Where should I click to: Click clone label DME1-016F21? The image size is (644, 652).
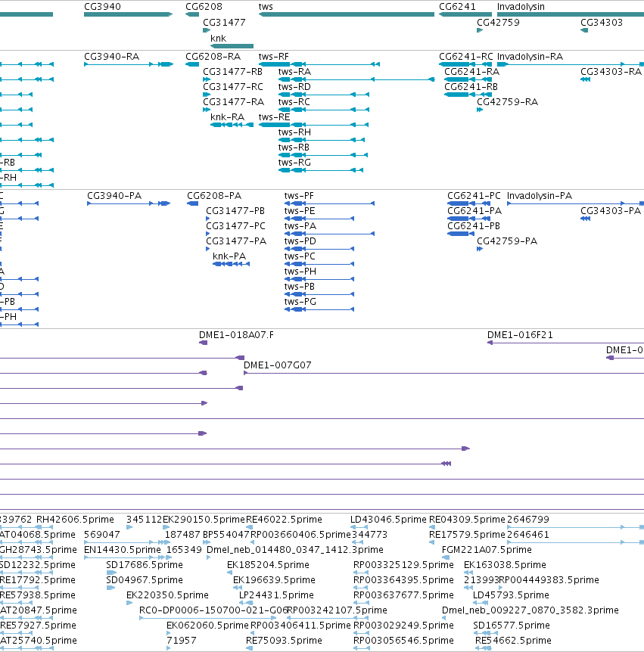(520, 335)
